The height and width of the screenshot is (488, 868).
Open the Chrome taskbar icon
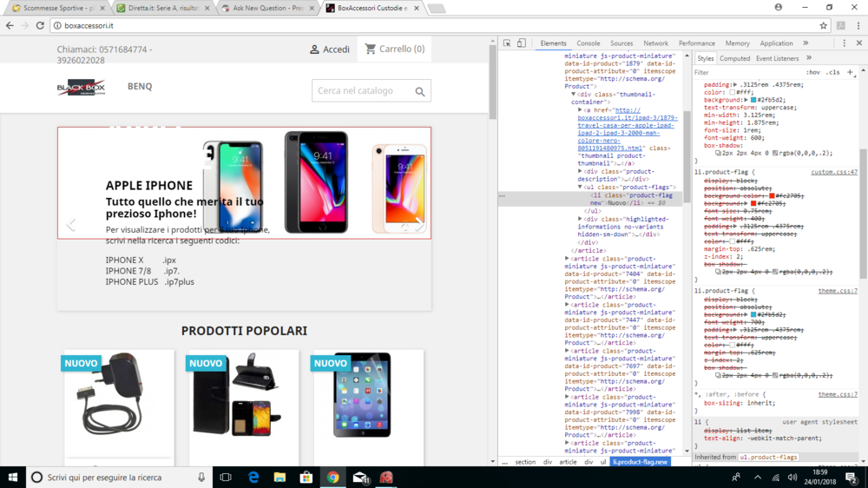coord(332,477)
